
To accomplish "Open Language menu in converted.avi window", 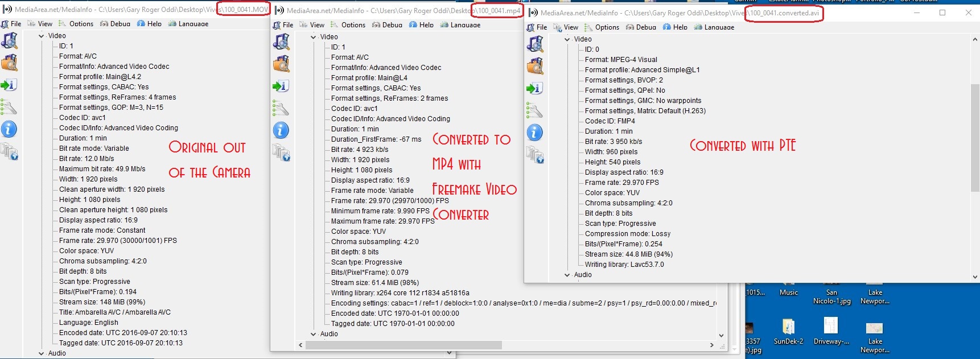I will [714, 27].
